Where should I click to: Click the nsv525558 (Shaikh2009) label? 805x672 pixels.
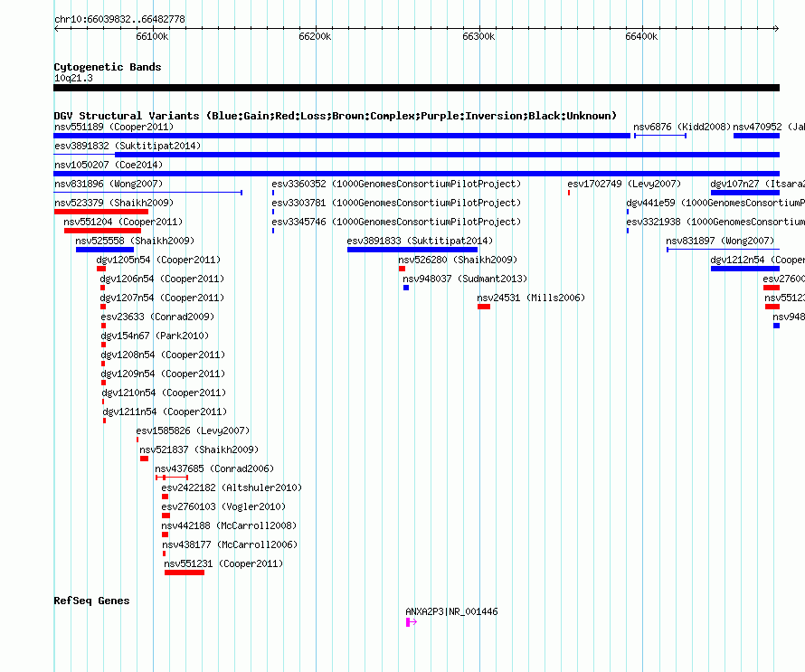[135, 241]
